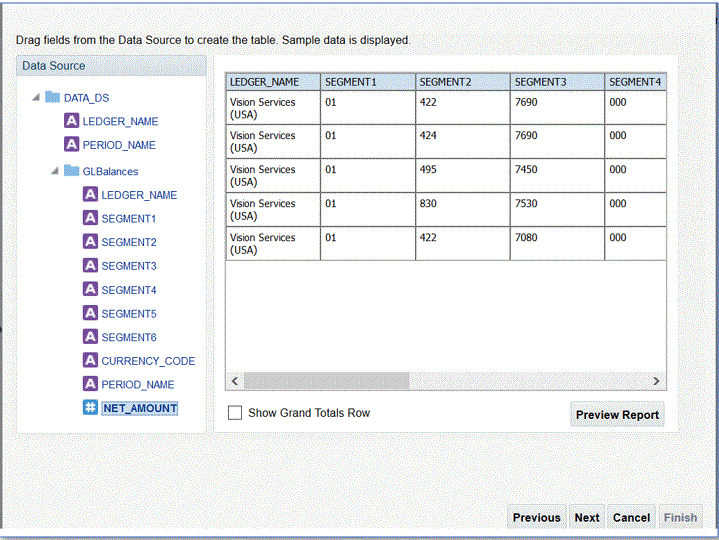Screen dimensions: 719x540
Task: Go to the Next wizard step
Action: tap(587, 517)
